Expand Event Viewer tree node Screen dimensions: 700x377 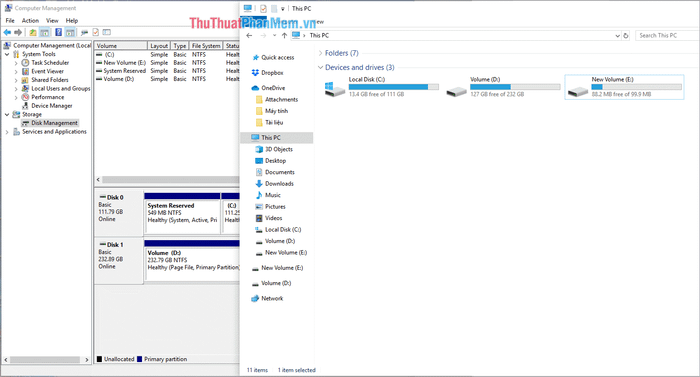(17, 71)
